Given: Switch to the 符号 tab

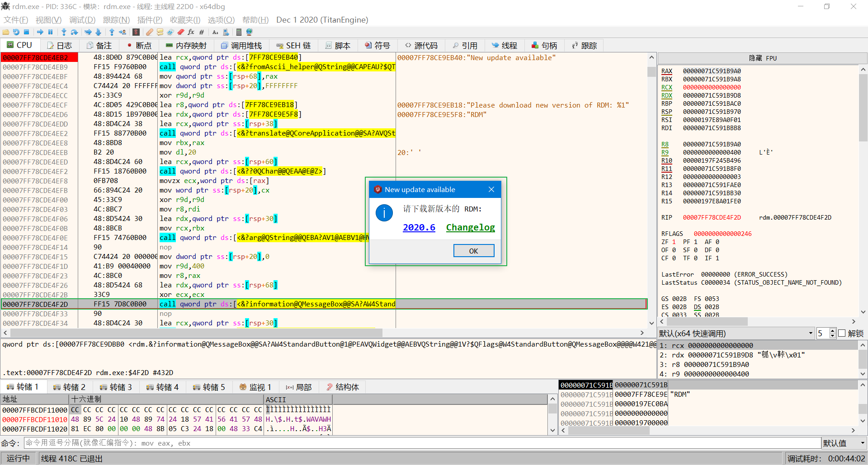Looking at the screenshot, I should coord(377,46).
